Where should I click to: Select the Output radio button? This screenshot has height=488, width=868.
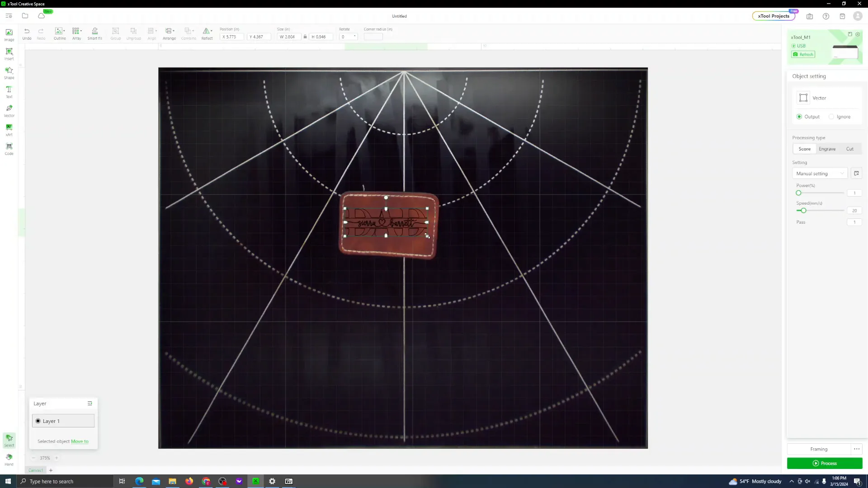pos(799,117)
